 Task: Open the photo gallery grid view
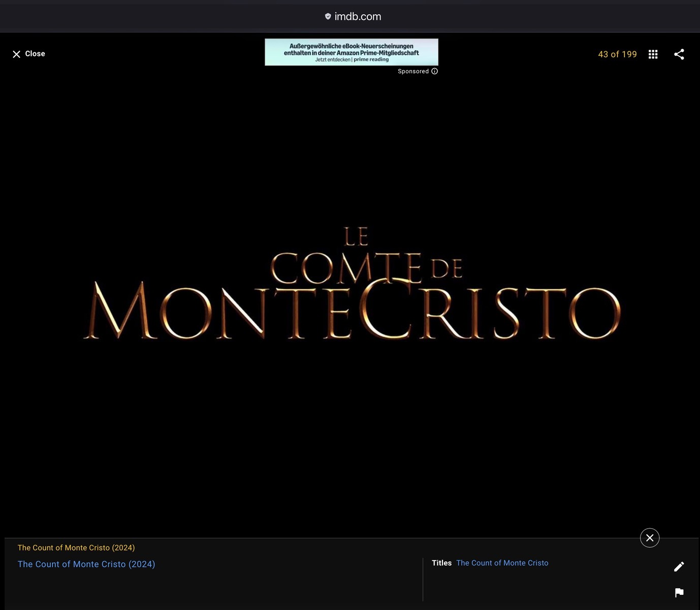point(653,54)
